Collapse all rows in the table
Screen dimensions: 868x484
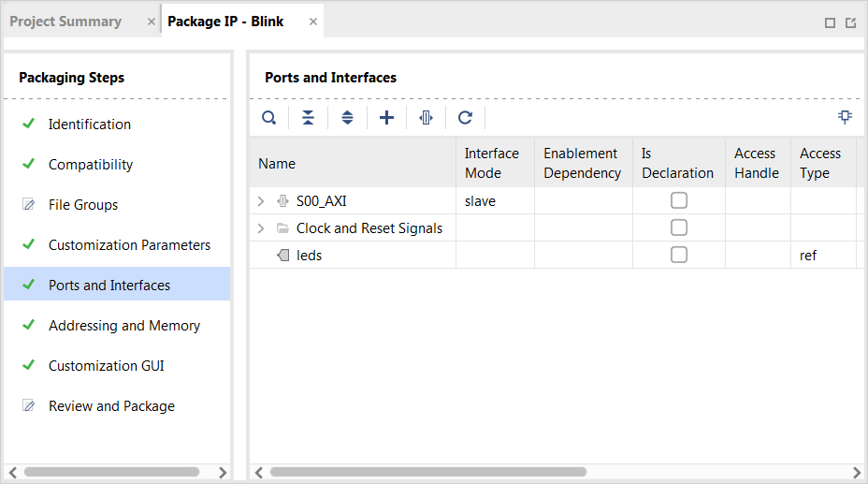point(308,117)
